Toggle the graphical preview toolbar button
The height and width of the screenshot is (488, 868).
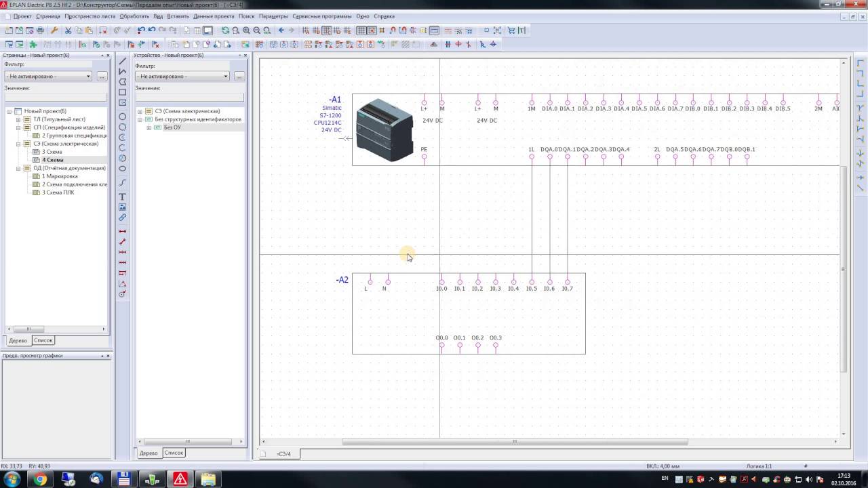[208, 30]
